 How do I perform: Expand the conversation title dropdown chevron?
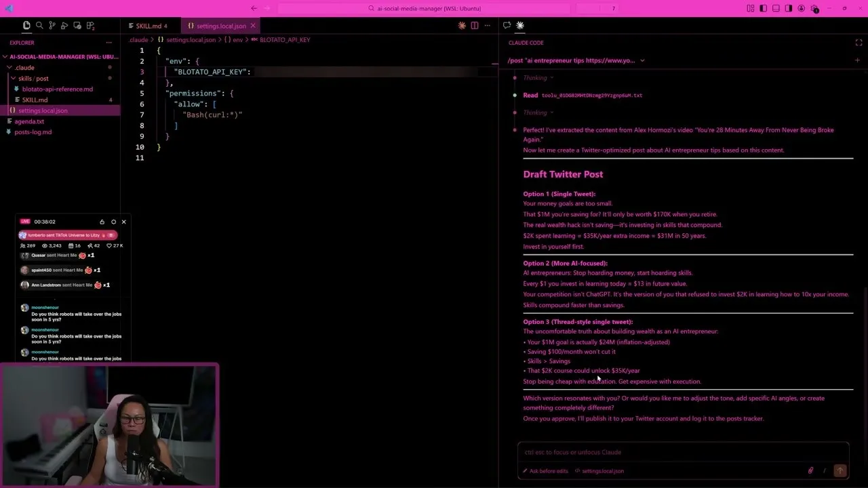tap(642, 60)
